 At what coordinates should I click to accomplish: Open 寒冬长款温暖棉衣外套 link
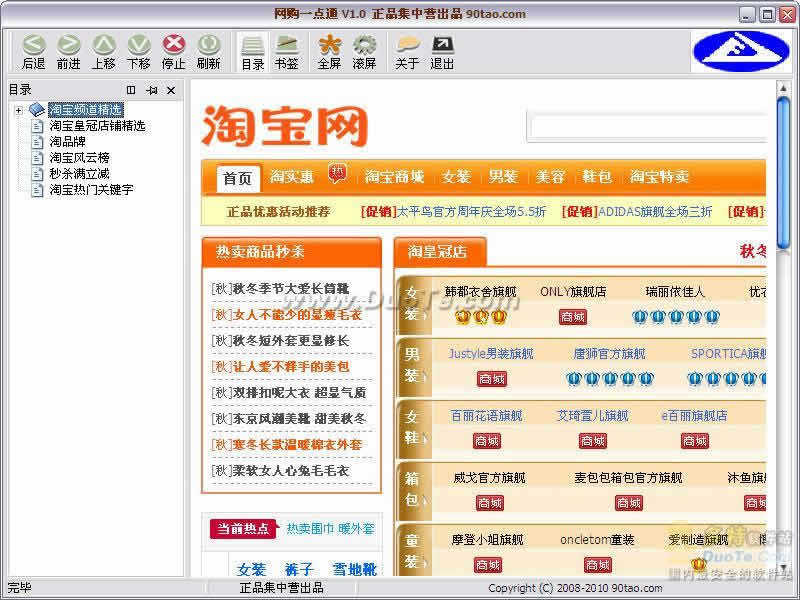297,445
